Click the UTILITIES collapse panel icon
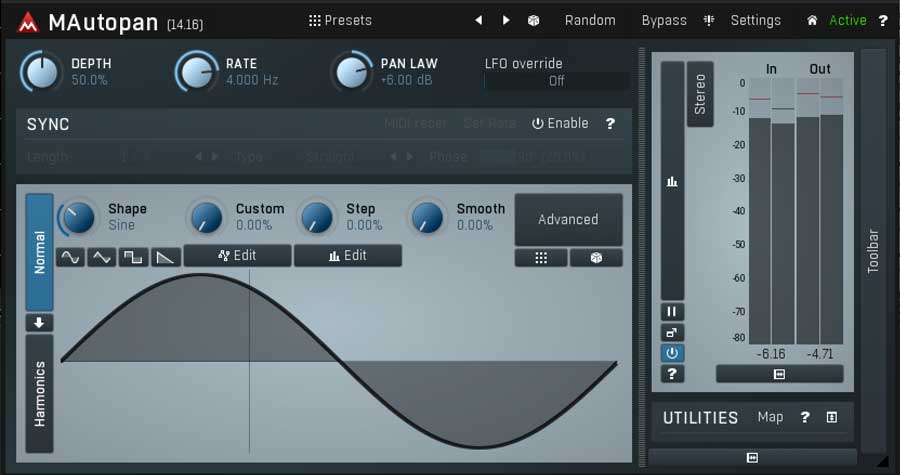 point(832,417)
